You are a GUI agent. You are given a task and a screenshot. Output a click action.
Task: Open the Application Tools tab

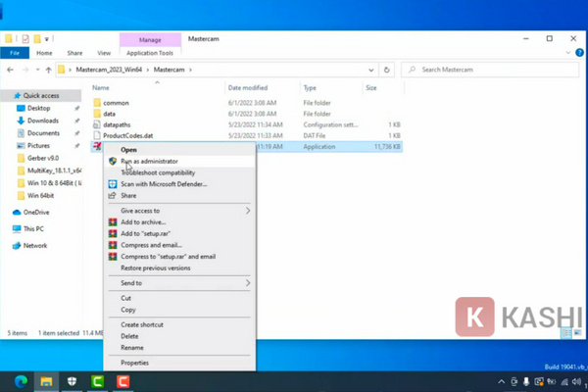point(150,53)
